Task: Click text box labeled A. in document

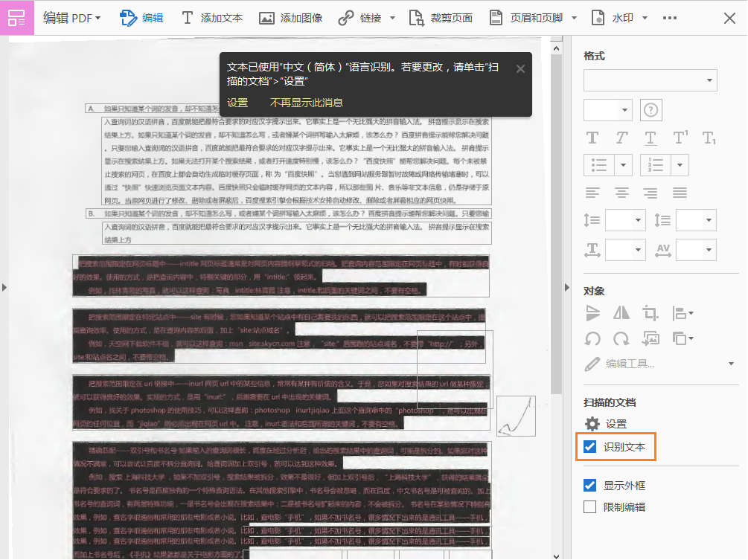Action: (x=151, y=108)
